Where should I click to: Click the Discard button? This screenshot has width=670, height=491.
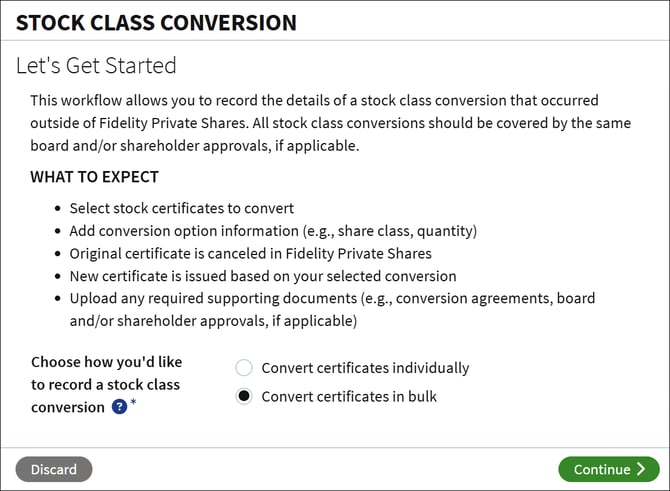pyautogui.click(x=54, y=469)
